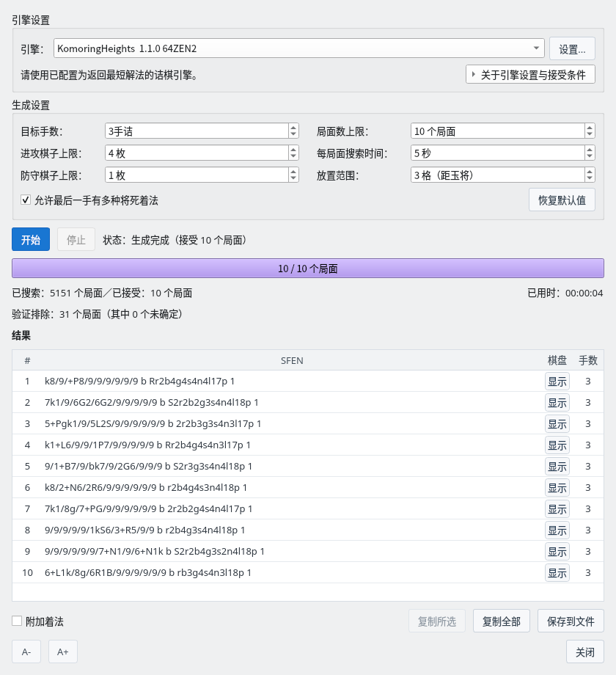Viewport: 616px width, 675px height.
Task: Click the 手数 column header
Action: point(587,360)
